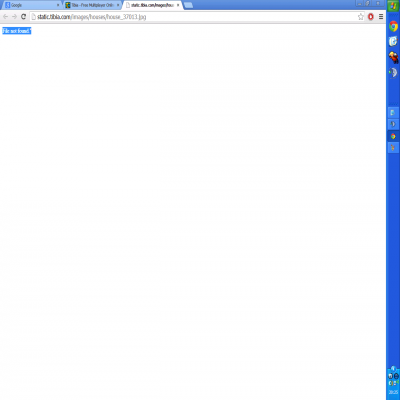Screen dimensions: 400x400
Task: Switch to the Google tab
Action: point(30,5)
